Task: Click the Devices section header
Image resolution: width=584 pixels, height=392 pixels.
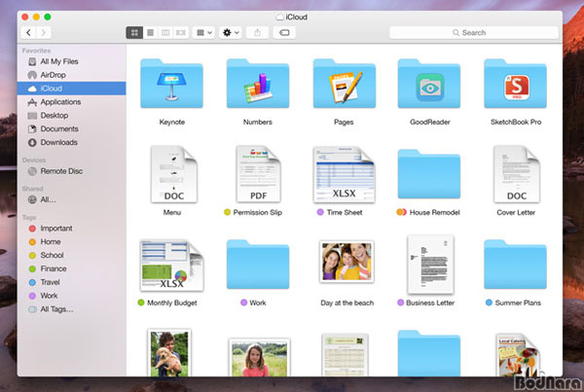Action: [x=33, y=160]
